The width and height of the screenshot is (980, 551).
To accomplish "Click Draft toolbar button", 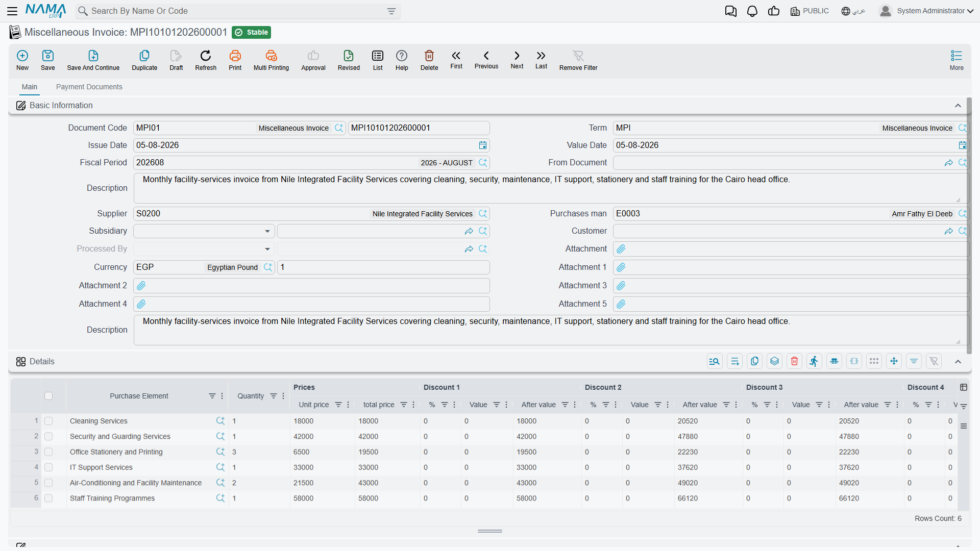I will click(176, 60).
